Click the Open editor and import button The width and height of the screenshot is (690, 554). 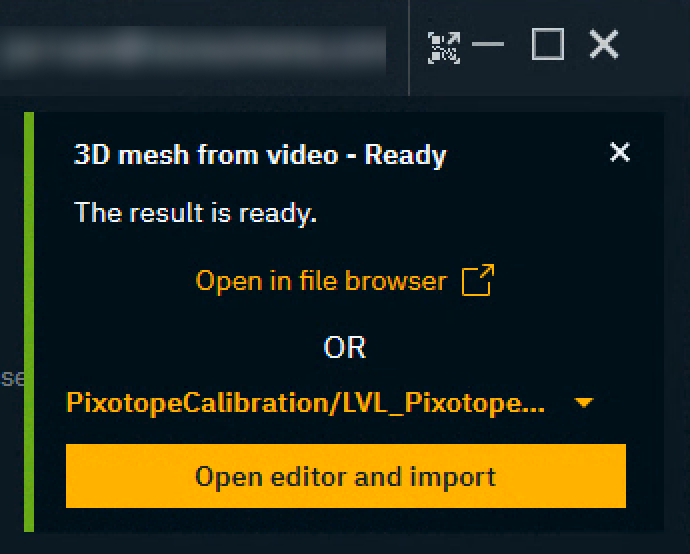pyautogui.click(x=346, y=476)
